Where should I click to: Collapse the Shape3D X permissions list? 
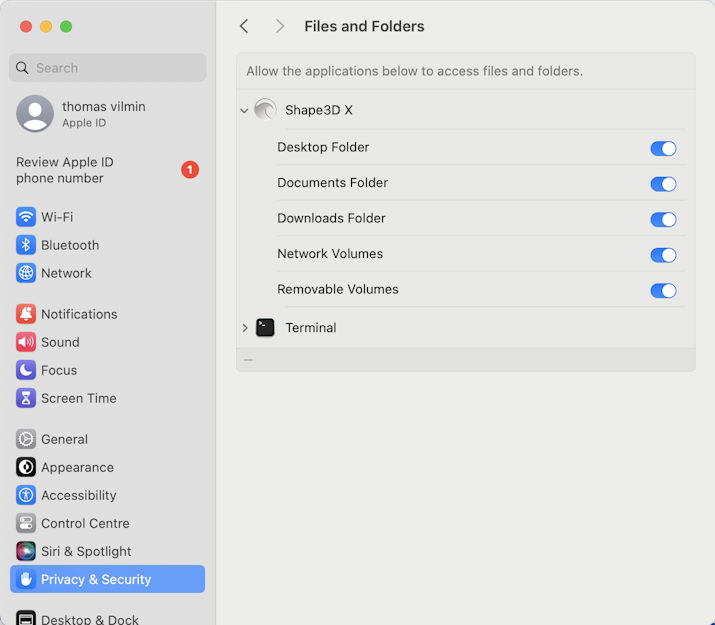[x=244, y=111]
